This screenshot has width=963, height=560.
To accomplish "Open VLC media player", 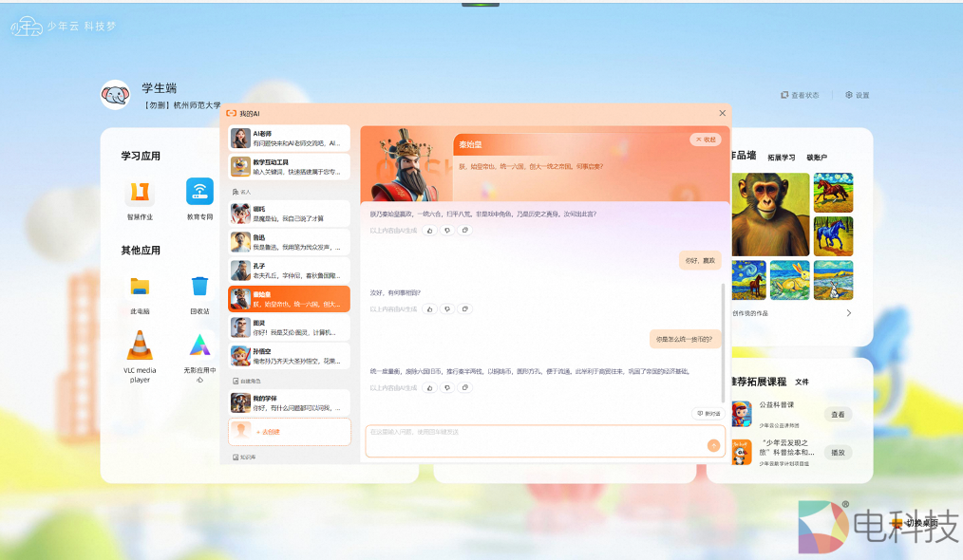I will click(x=140, y=345).
